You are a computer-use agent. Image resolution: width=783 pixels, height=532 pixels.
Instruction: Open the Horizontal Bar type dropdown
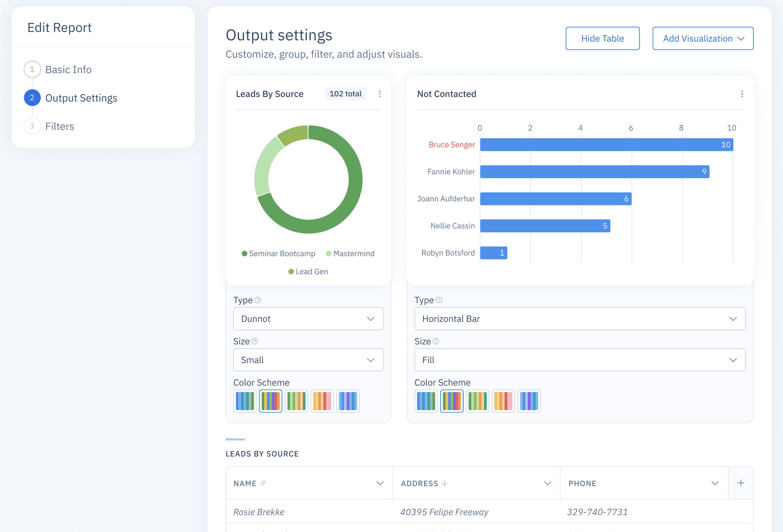pos(579,319)
